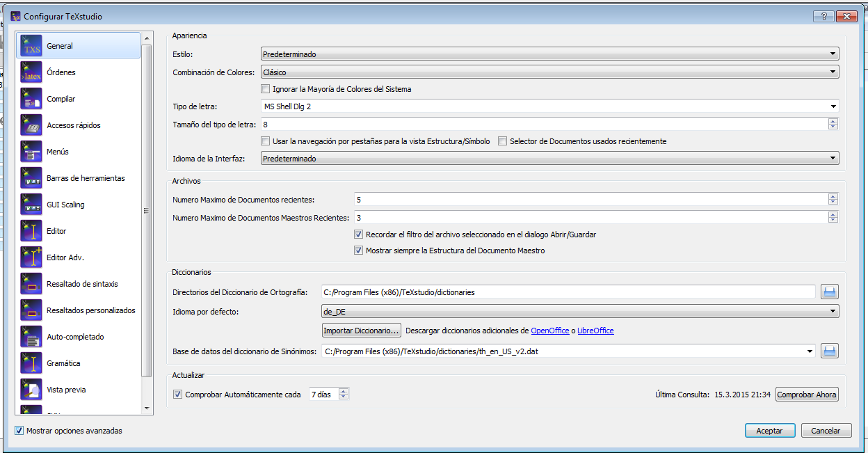The width and height of the screenshot is (868, 453).
Task: Open the Editor settings icon
Action: (x=31, y=231)
